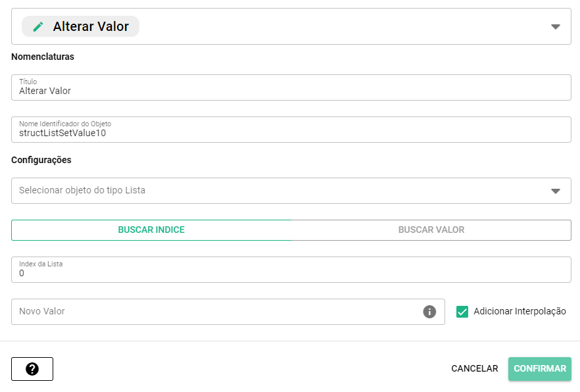Click the Configurações section heading
Image resolution: width=580 pixels, height=392 pixels.
[41, 160]
